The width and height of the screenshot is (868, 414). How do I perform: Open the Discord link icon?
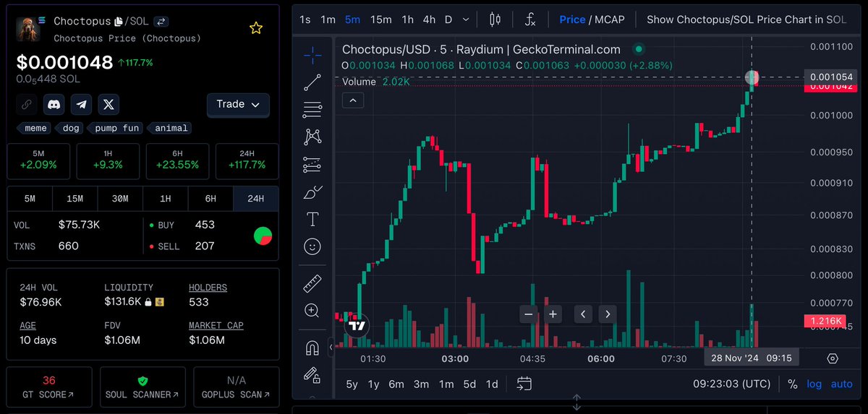point(54,104)
